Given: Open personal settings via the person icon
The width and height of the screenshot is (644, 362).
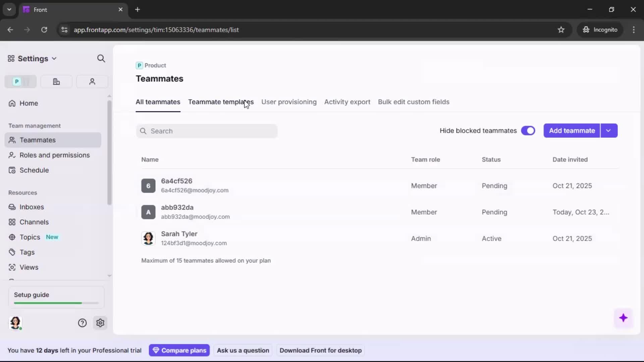Looking at the screenshot, I should (x=92, y=81).
